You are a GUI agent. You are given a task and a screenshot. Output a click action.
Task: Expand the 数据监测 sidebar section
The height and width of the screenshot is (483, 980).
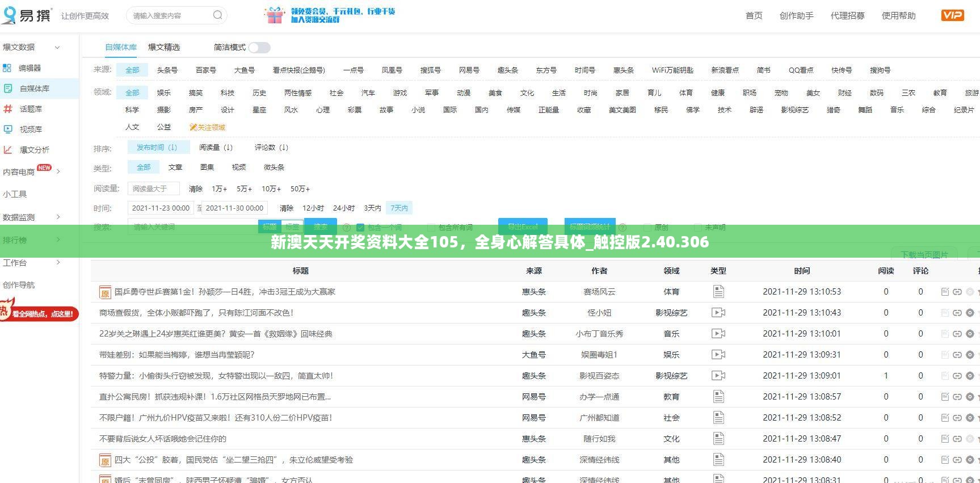tap(32, 217)
